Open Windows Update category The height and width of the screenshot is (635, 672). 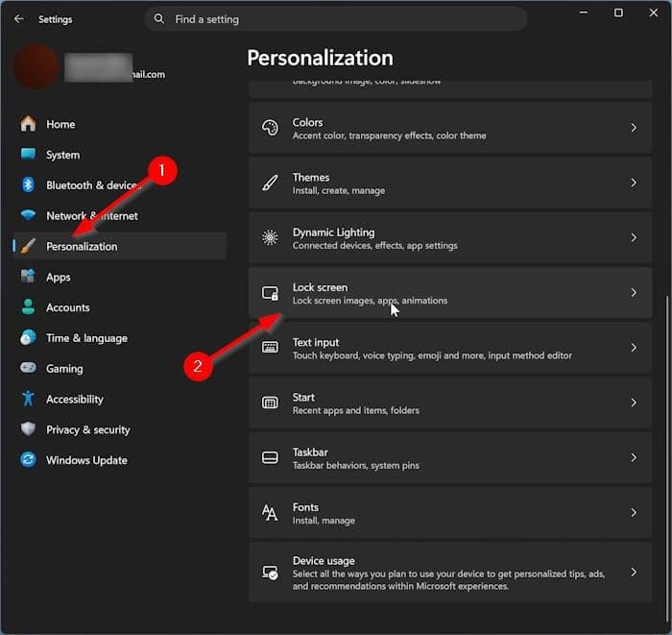[x=120, y=460]
